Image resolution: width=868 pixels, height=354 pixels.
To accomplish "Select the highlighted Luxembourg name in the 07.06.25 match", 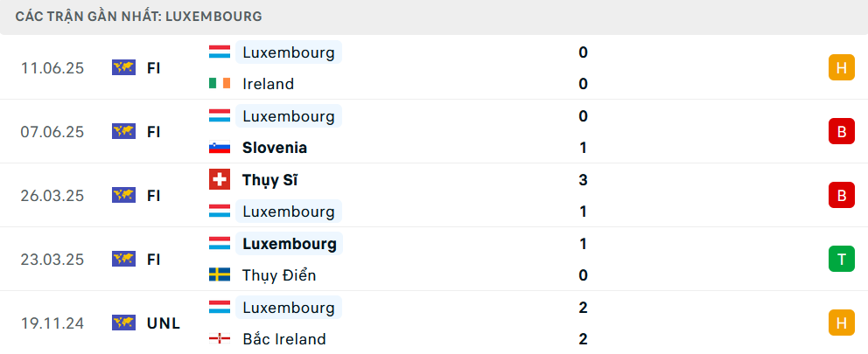I will tap(289, 116).
